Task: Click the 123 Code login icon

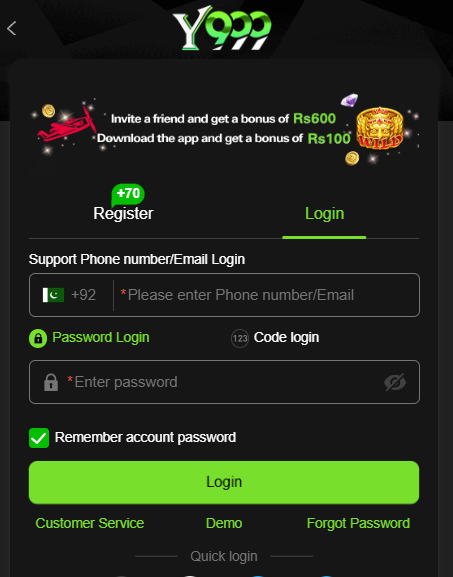Action: (x=240, y=338)
